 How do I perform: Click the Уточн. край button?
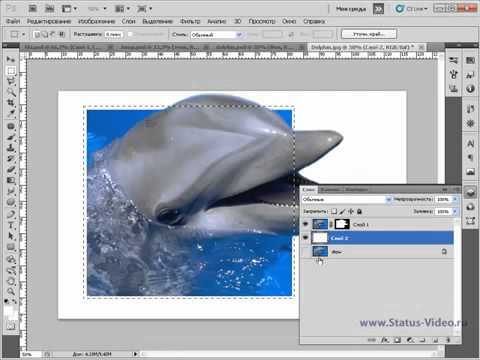click(x=369, y=34)
